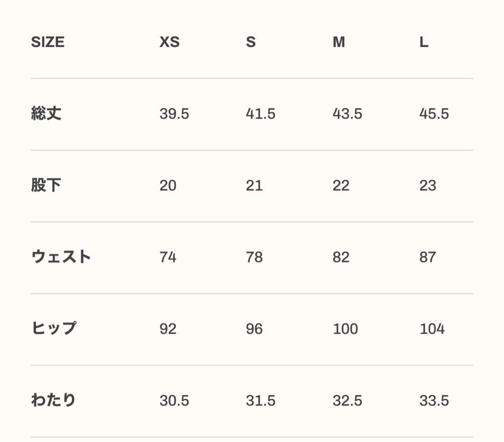This screenshot has width=504, height=442.
Task: Select the L size column header
Action: point(424,42)
